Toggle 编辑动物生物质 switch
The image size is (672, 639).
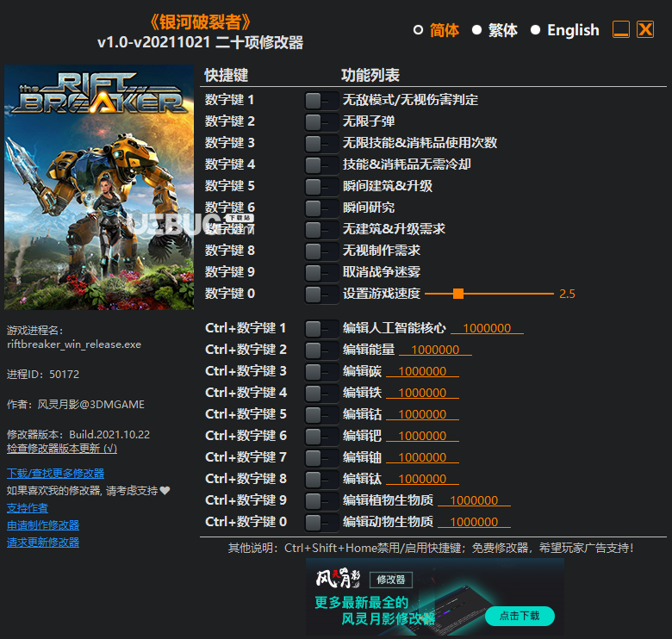pos(321,523)
